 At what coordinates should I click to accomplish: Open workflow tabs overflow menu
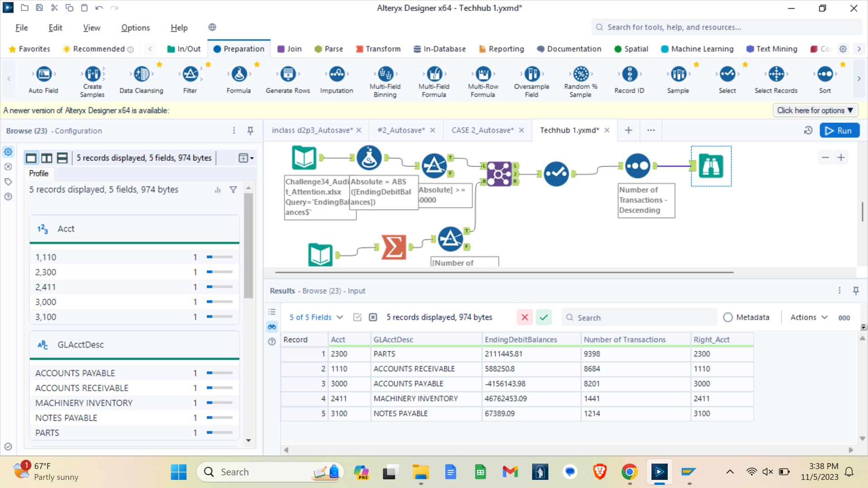tap(651, 130)
